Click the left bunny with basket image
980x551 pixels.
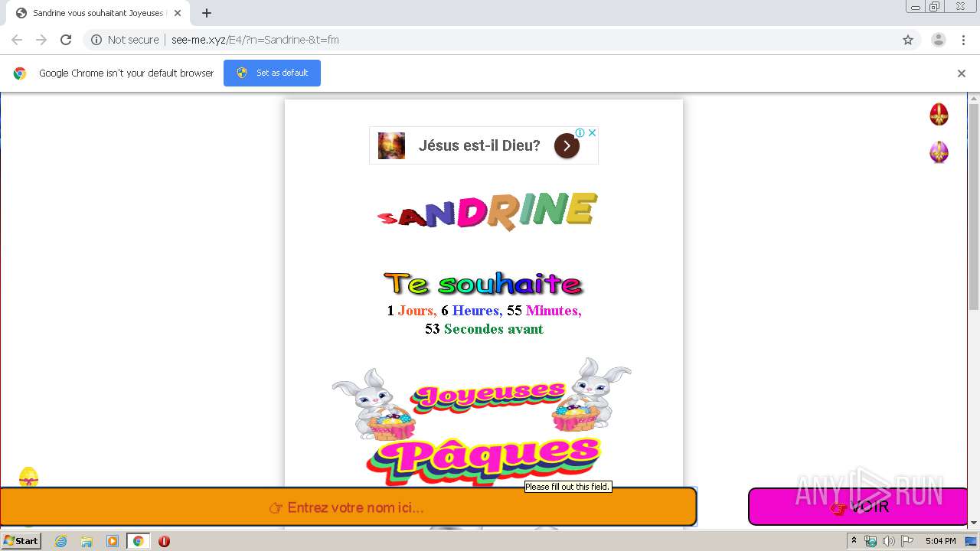[375, 404]
